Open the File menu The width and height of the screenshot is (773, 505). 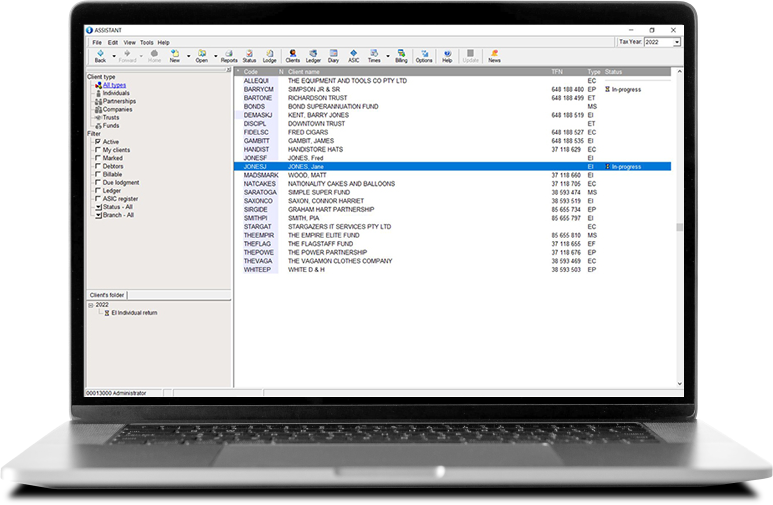tap(97, 43)
